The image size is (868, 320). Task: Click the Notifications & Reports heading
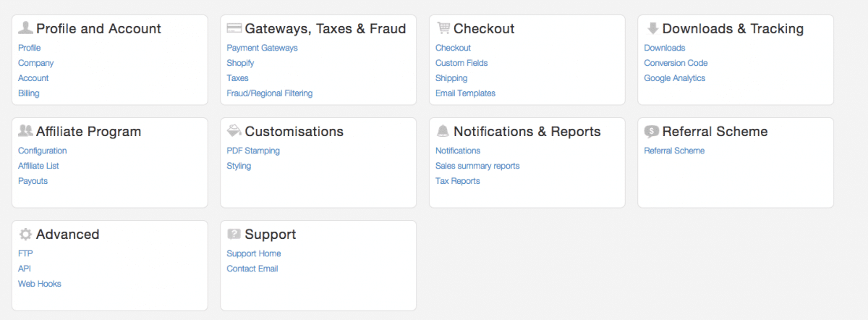tap(527, 132)
